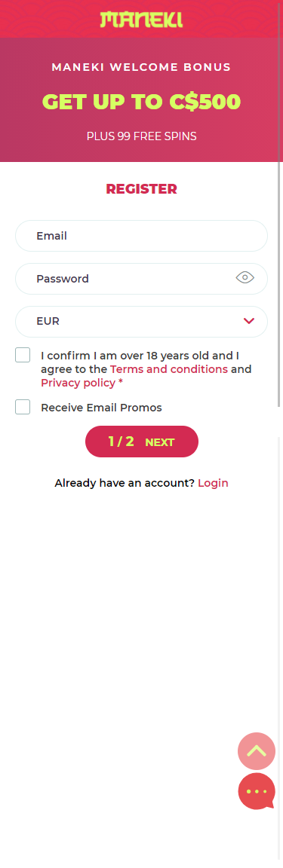The image size is (283, 868).
Task: Click the Receive Email Promos label text
Action: click(102, 408)
